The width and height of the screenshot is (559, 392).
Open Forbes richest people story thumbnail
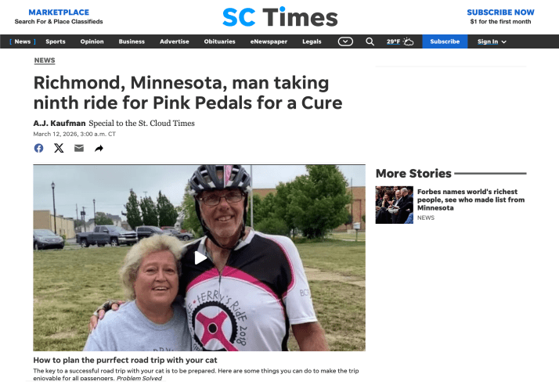(394, 205)
